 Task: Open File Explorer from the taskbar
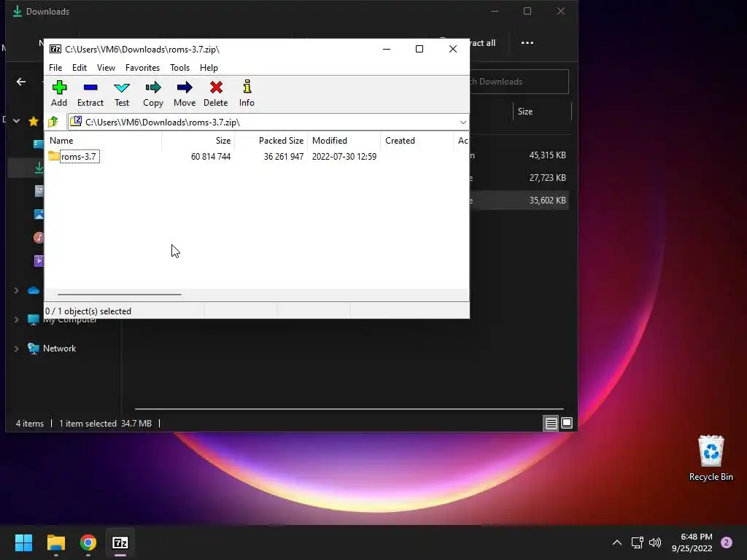(55, 542)
